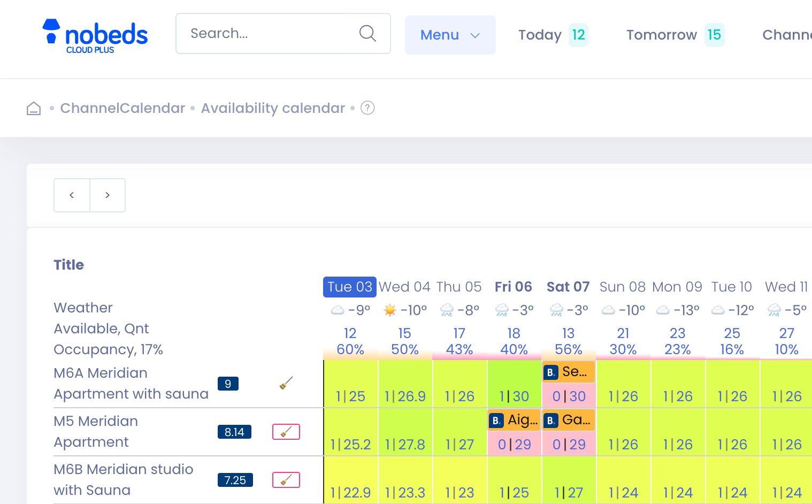Click the sun weather icon under Wed 04
The image size is (812, 504).
[390, 309]
